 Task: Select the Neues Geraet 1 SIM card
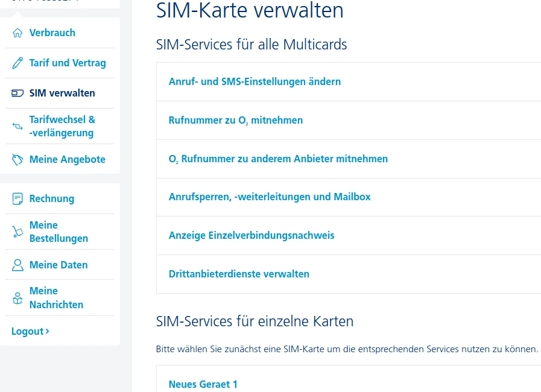[x=203, y=384]
